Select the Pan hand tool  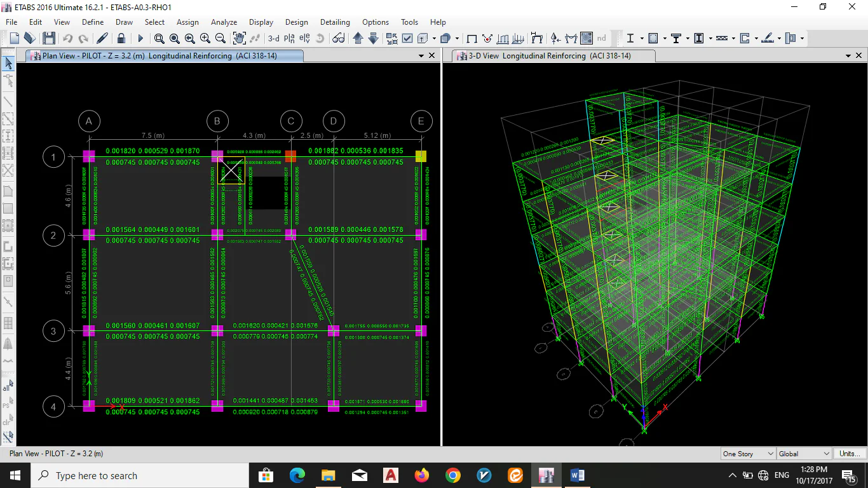coord(239,38)
